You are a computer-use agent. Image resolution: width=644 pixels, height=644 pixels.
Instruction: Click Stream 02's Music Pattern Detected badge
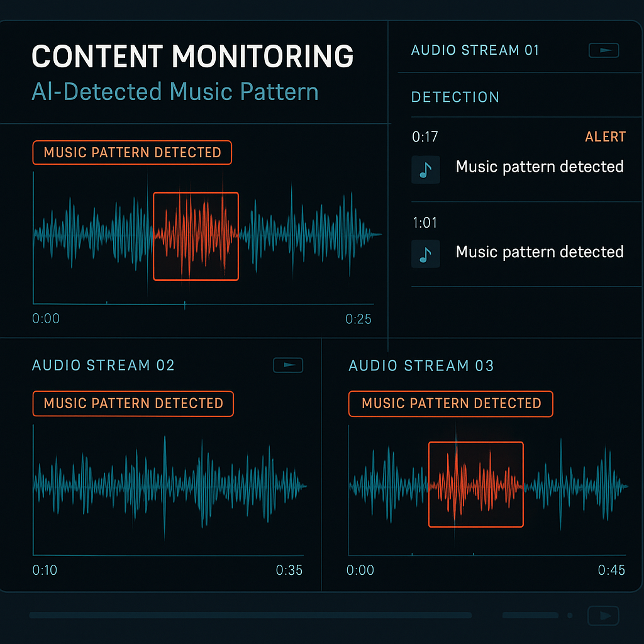tap(133, 403)
